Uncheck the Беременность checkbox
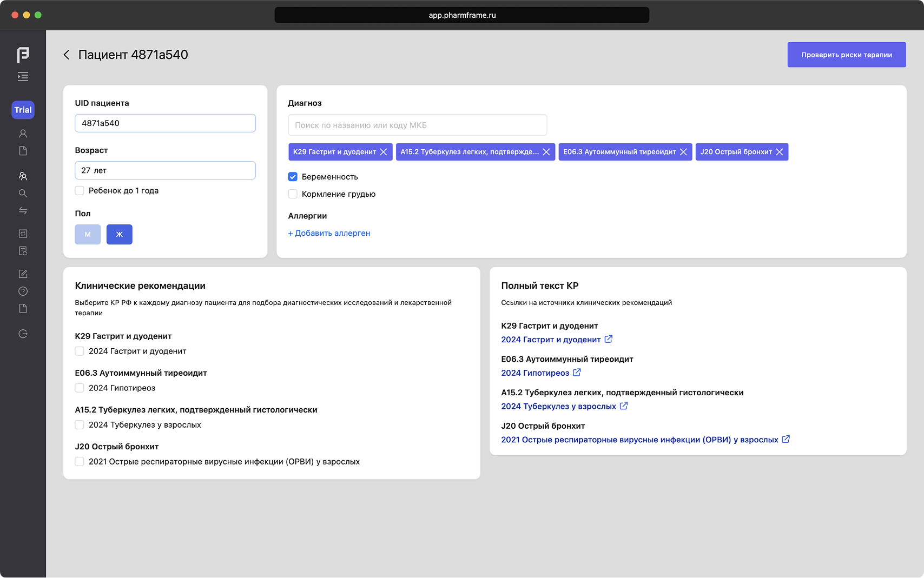 [293, 177]
